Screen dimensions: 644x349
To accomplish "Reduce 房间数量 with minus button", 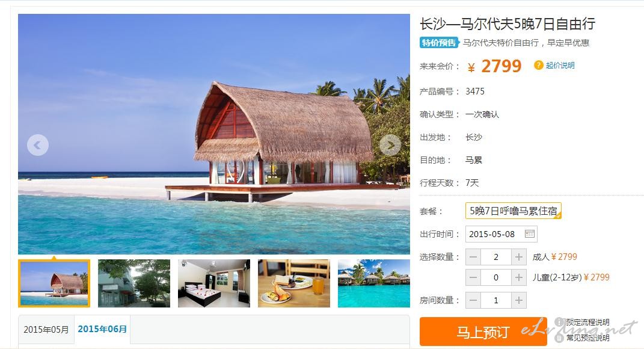I will tap(473, 300).
